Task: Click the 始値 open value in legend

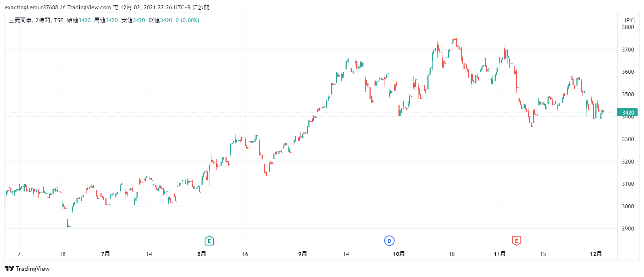Action: 85,20
